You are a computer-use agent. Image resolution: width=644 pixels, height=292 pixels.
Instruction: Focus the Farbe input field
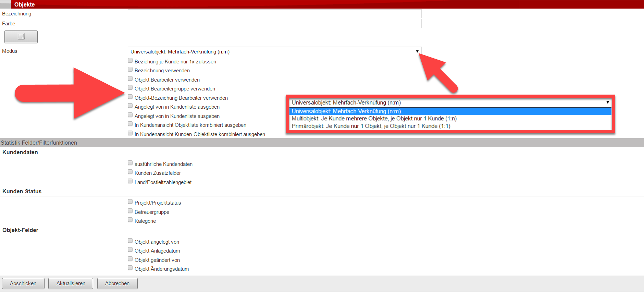(x=274, y=24)
